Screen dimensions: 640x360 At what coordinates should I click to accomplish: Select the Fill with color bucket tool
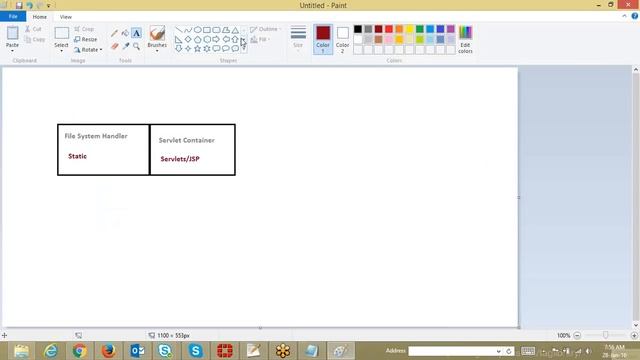pos(125,33)
